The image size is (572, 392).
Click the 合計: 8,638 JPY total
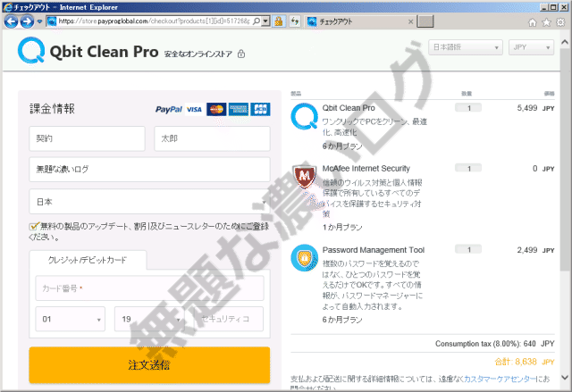coord(525,362)
